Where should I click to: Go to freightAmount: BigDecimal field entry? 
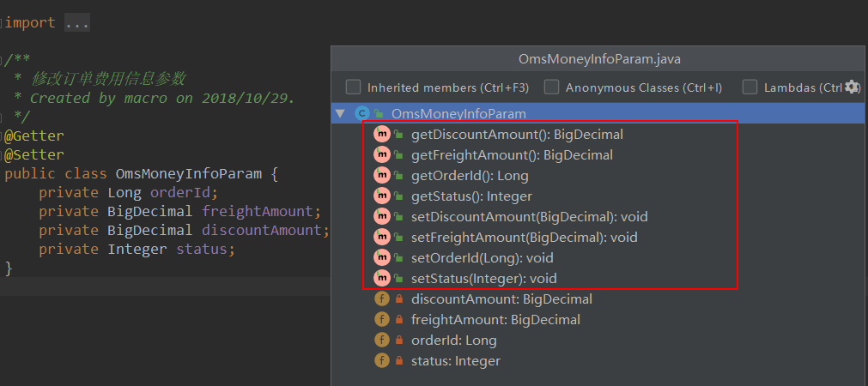pos(495,320)
